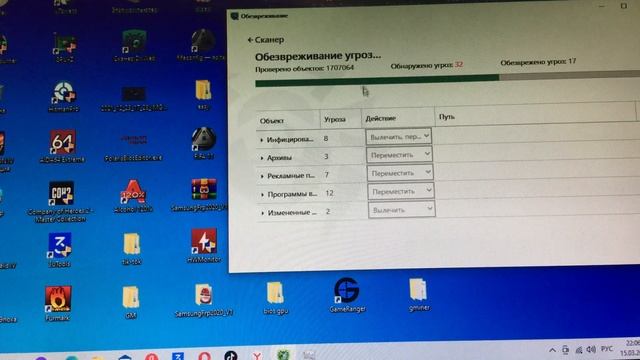Open Opera browser from the taskbar
Viewport: 640px width, 360px height.
pyautogui.click(x=204, y=356)
